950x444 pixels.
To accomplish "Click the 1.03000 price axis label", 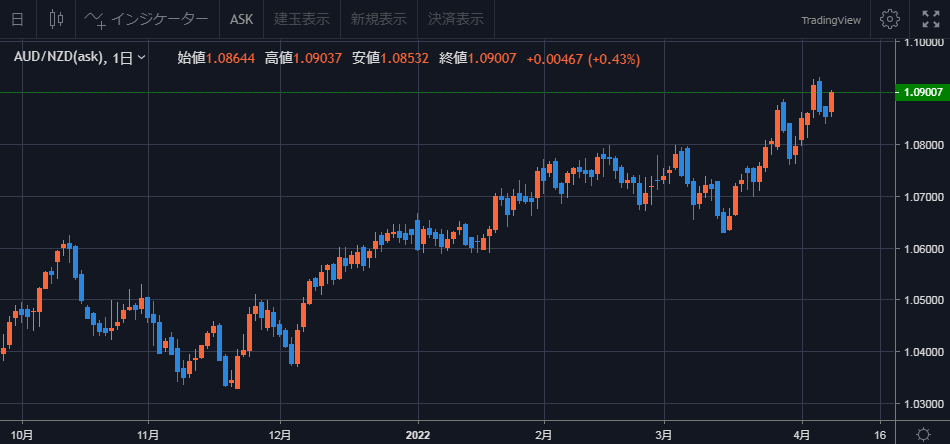I will [923, 403].
